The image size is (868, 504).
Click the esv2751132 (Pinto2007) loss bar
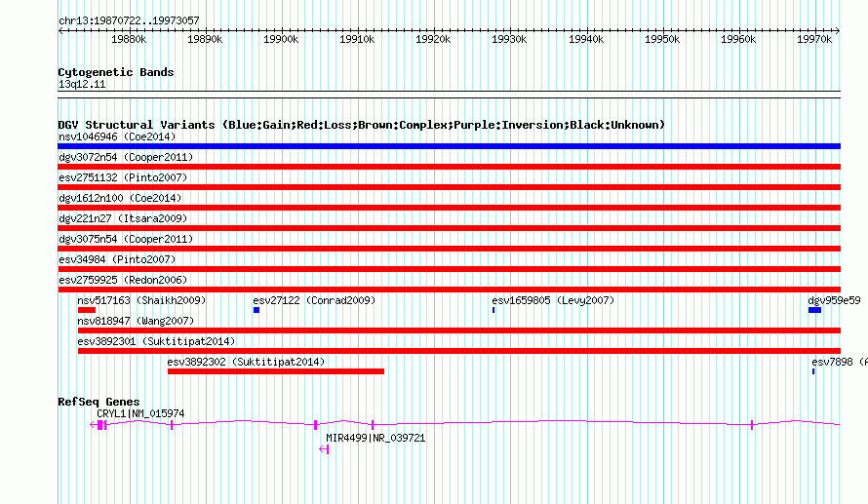pos(449,187)
